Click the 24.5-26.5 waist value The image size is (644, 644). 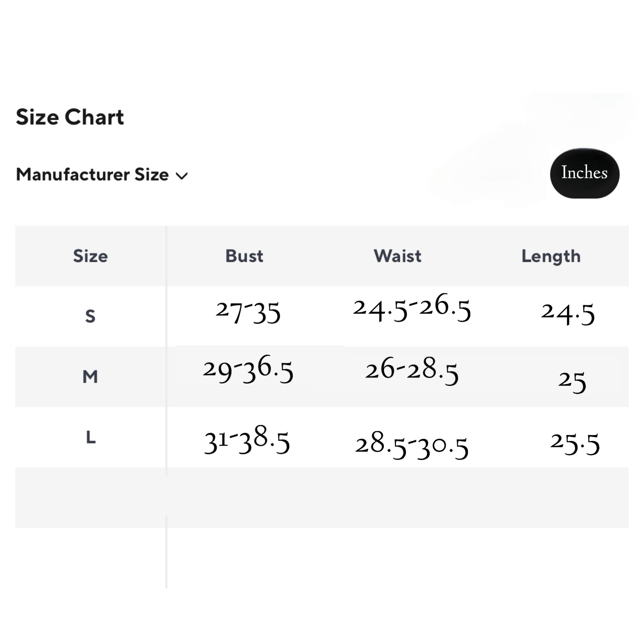pos(412,308)
